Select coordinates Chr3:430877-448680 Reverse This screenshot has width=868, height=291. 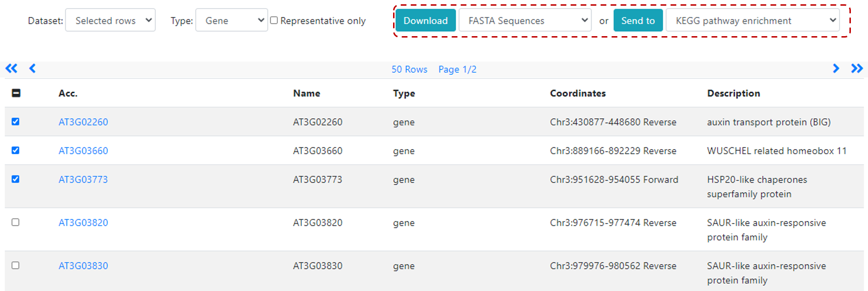pyautogui.click(x=613, y=122)
